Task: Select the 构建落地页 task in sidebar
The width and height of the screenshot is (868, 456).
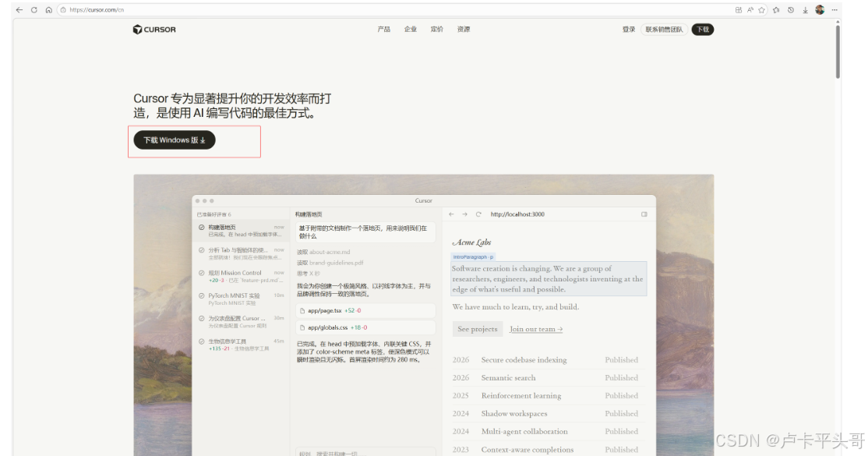Action: pyautogui.click(x=242, y=231)
